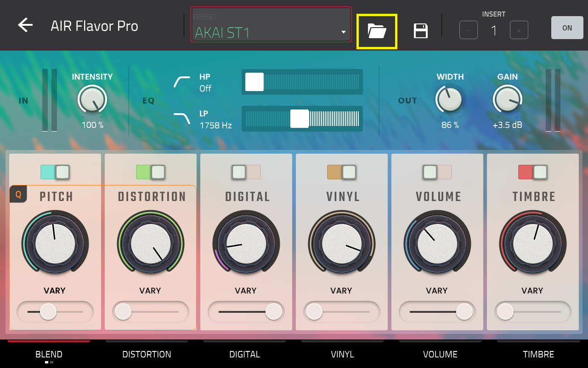Toggle the plugin ON button
Viewport: 588px width, 368px height.
pos(567,28)
